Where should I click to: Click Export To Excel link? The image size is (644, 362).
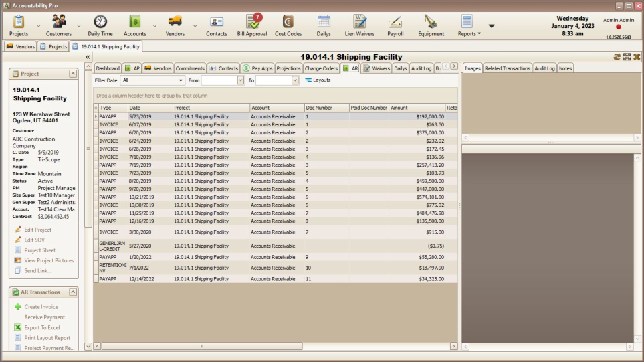42,328
